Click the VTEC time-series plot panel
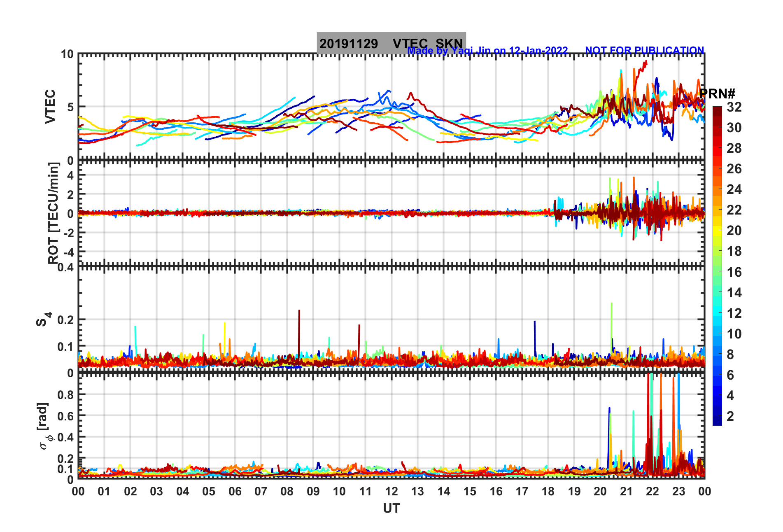This screenshot has height=532, width=783. (x=391, y=107)
